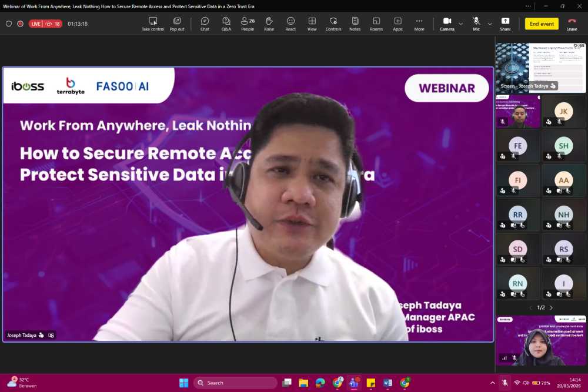Expand Mic device options arrow

point(490,24)
